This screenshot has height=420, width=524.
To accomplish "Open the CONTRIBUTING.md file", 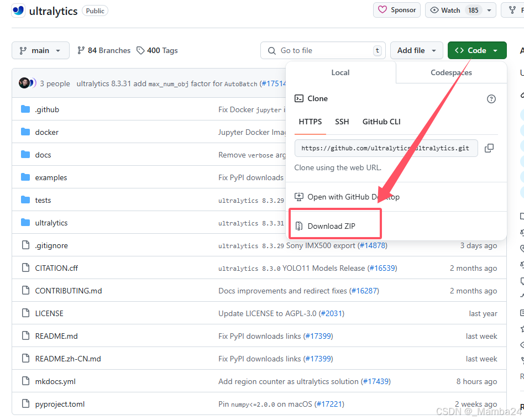I will coord(69,291).
